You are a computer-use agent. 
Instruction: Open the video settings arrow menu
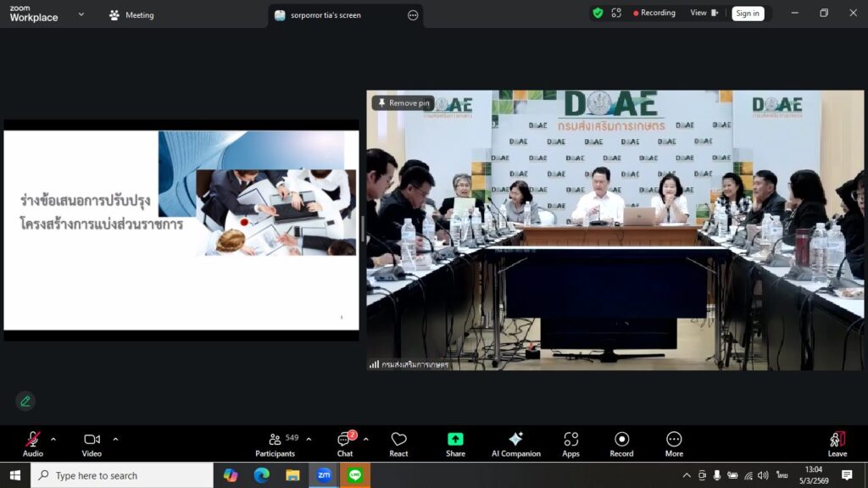[x=115, y=439]
